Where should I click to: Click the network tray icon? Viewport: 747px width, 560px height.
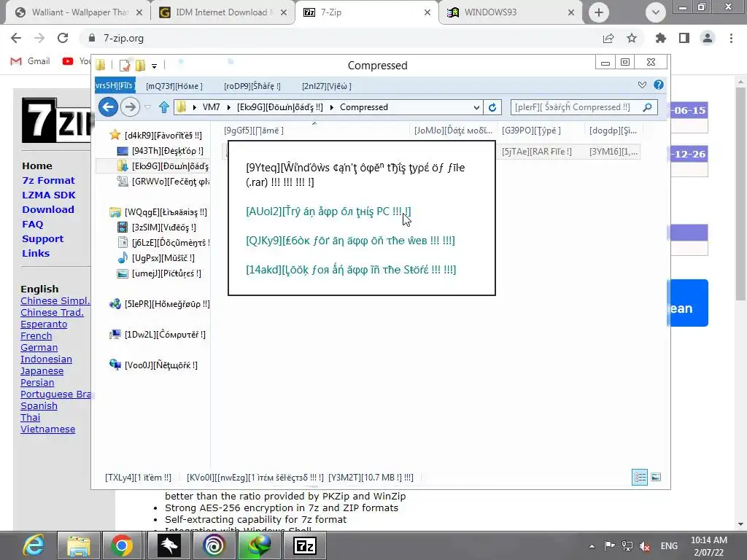[627, 546]
